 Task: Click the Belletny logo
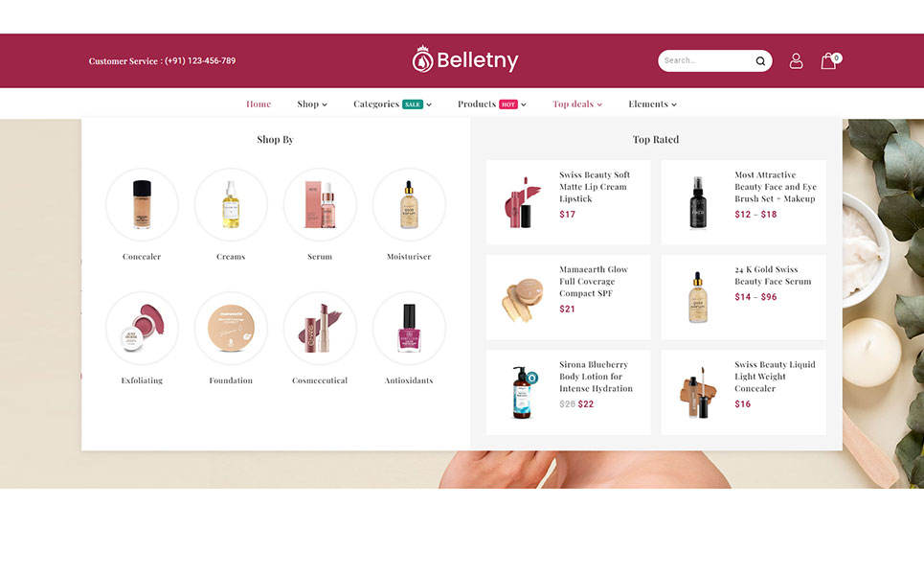pyautogui.click(x=465, y=59)
